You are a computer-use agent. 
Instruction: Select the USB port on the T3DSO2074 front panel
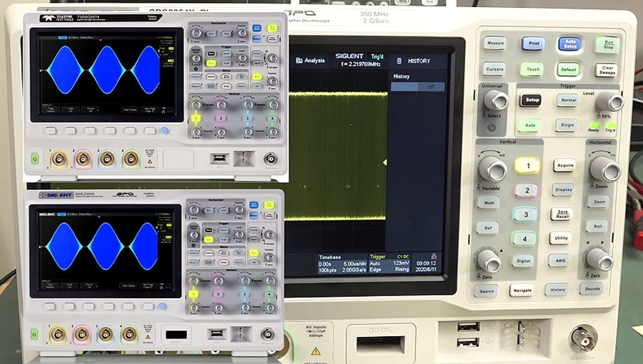[218, 159]
